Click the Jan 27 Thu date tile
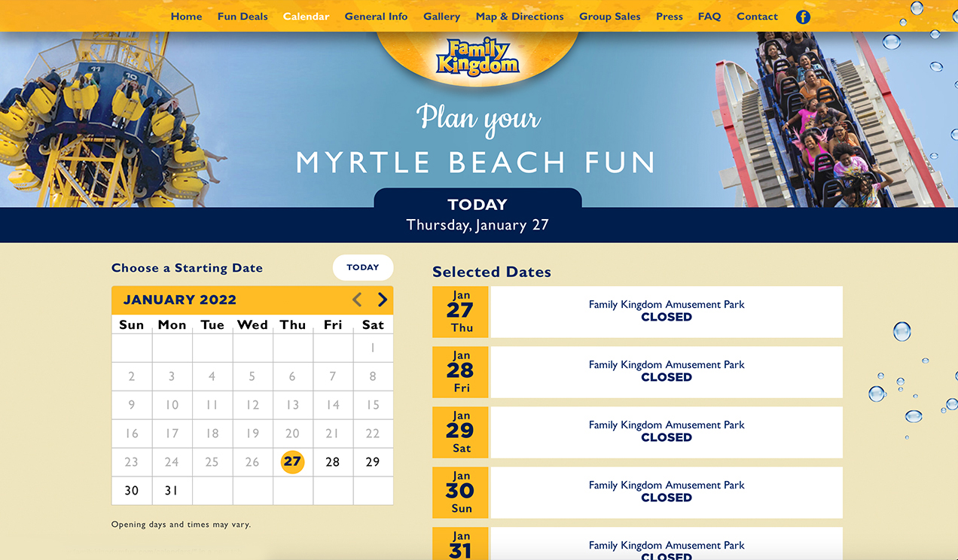The width and height of the screenshot is (958, 560). [x=460, y=312]
